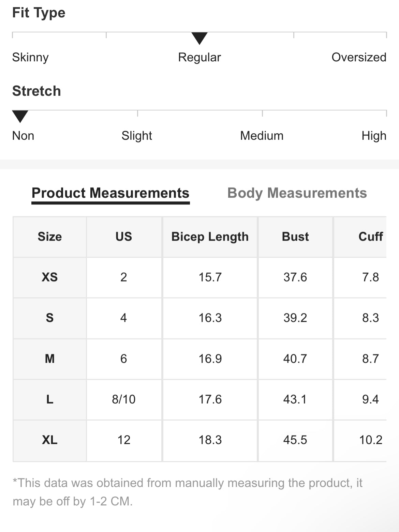
Task: Click the M size row header
Action: (x=50, y=359)
